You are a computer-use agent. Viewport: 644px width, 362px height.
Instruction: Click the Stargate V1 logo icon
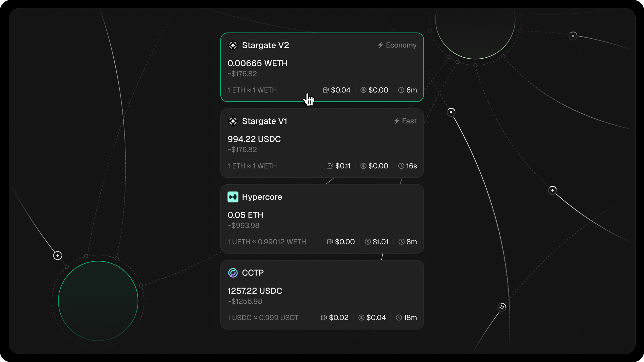(x=233, y=121)
